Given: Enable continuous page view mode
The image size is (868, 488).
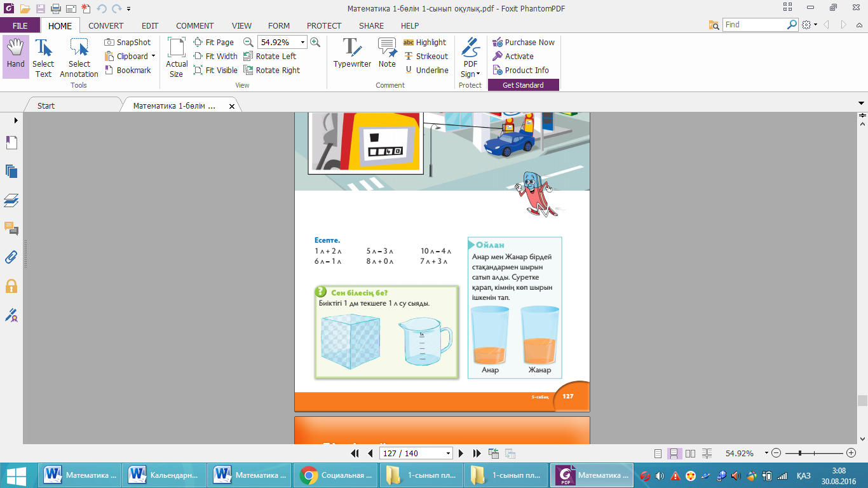Looking at the screenshot, I should coord(676,454).
